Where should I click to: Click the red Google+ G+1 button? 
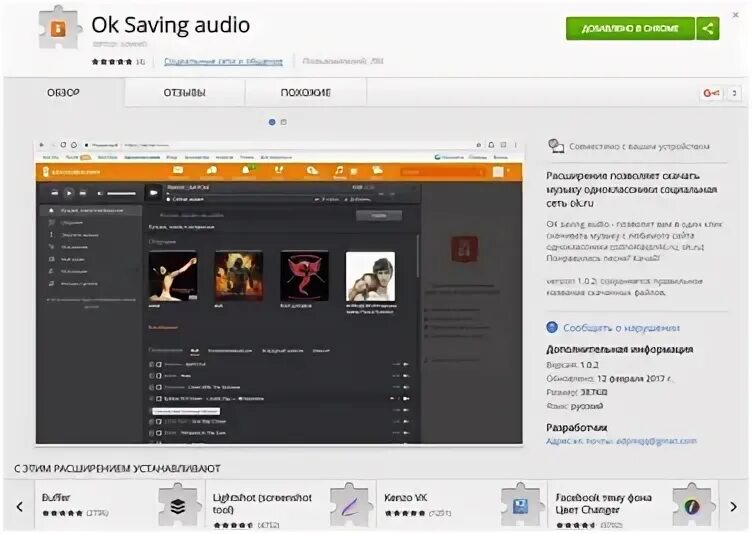coord(711,93)
